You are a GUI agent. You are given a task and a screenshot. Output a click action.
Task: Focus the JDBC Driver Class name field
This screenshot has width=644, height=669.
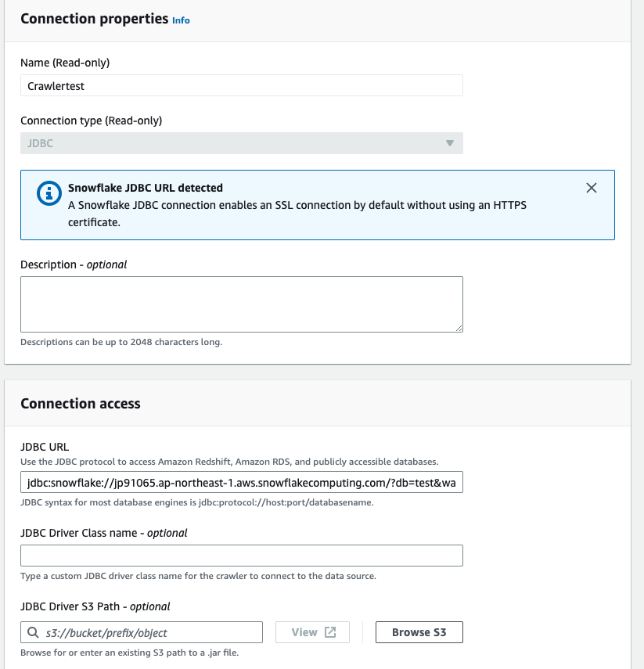[242, 556]
